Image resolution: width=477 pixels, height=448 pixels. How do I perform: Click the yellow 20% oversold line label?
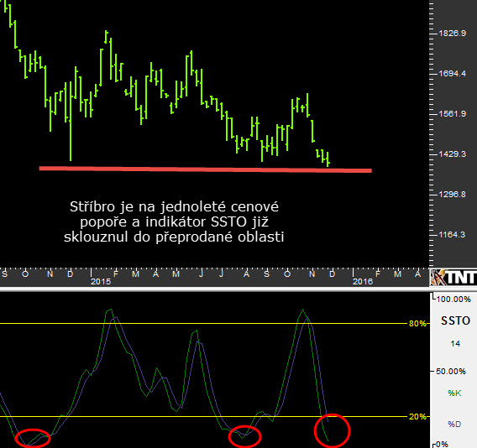417,416
